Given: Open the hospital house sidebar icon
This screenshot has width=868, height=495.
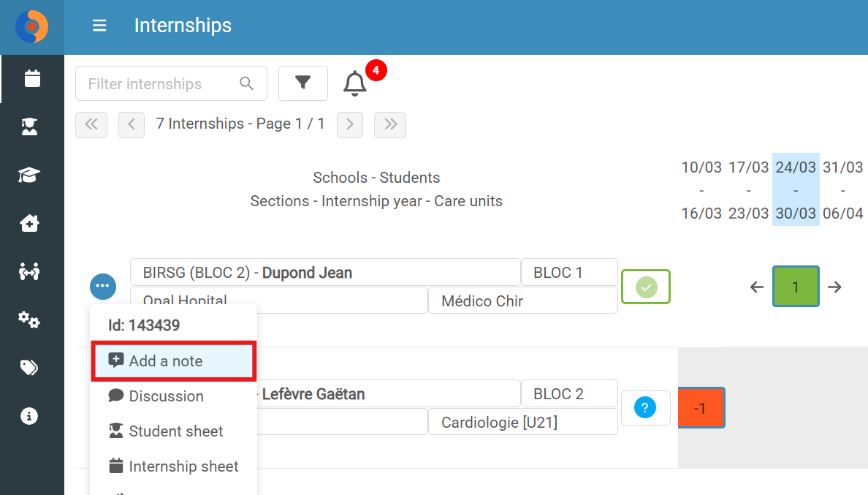Looking at the screenshot, I should pos(29,223).
